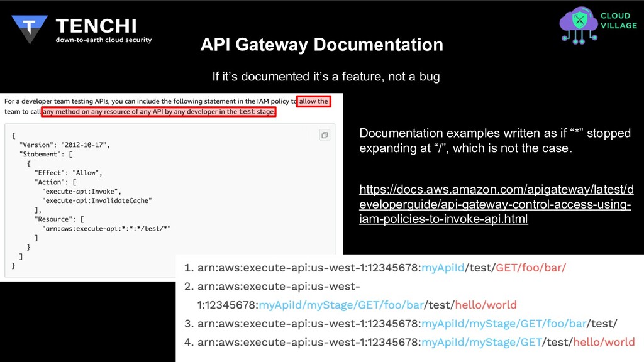Click the '"Resource": [' code line

[59, 219]
